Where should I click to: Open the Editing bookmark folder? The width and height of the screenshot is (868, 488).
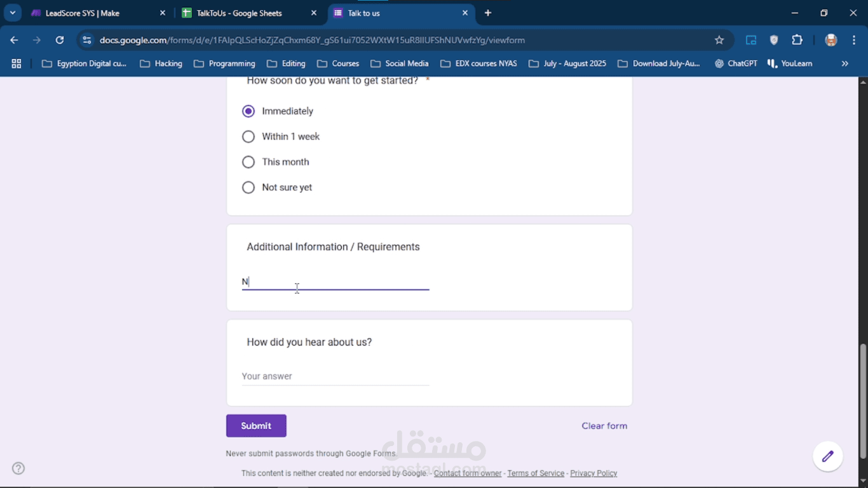[287, 64]
